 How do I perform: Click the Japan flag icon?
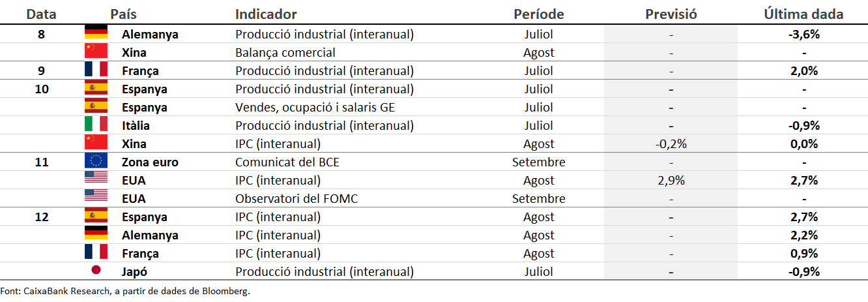96,271
